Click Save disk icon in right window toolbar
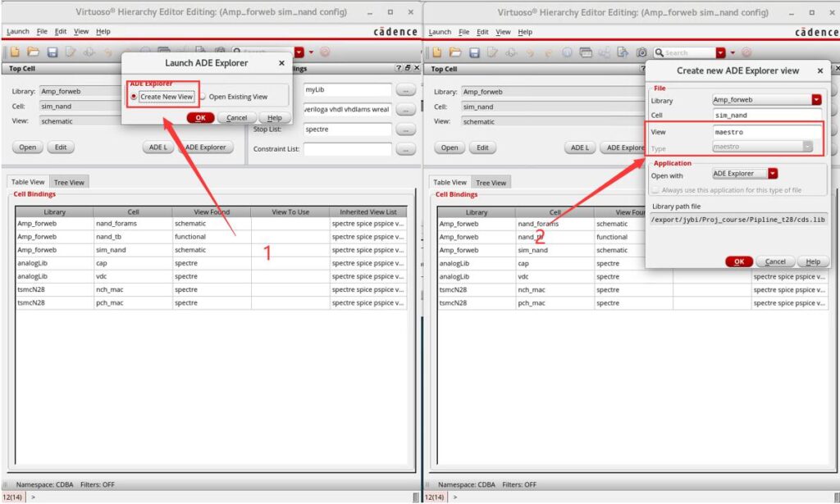Image resolution: width=840 pixels, height=504 pixels. [474, 52]
